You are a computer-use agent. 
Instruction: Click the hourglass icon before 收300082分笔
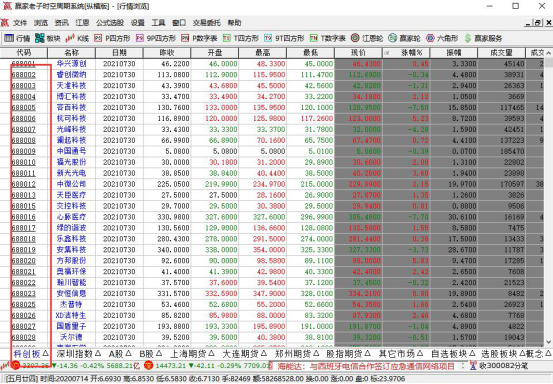pyautogui.click(x=473, y=366)
